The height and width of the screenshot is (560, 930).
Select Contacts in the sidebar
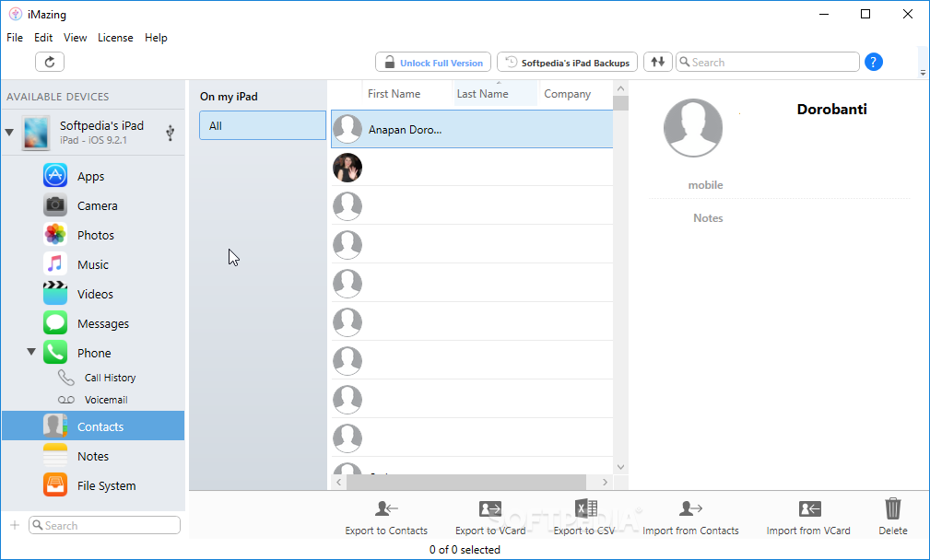(93, 426)
